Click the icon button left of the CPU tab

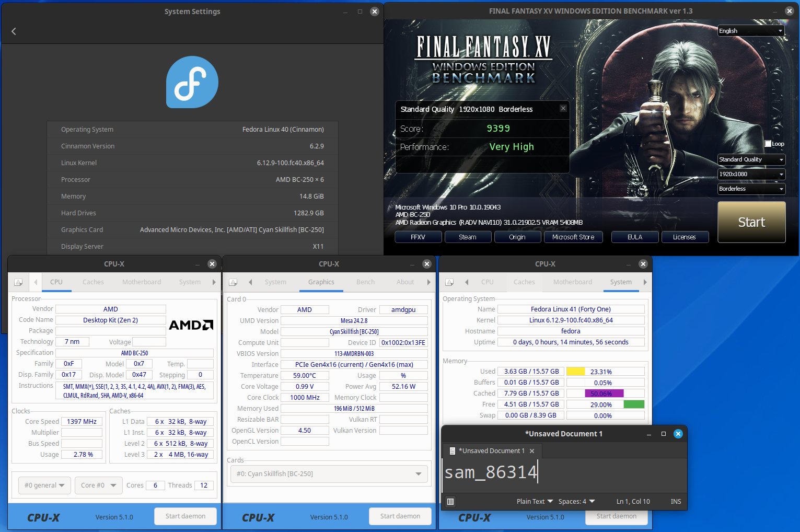18,282
